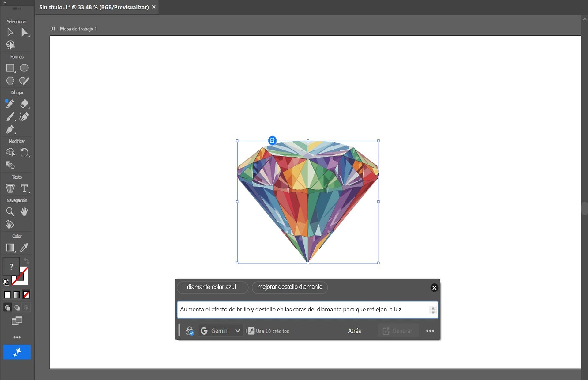Choose the Gradient tool
This screenshot has width=588, height=380.
(x=10, y=248)
